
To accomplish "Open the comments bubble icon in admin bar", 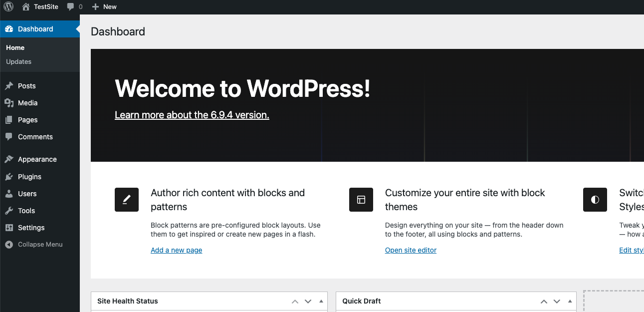I will [71, 7].
